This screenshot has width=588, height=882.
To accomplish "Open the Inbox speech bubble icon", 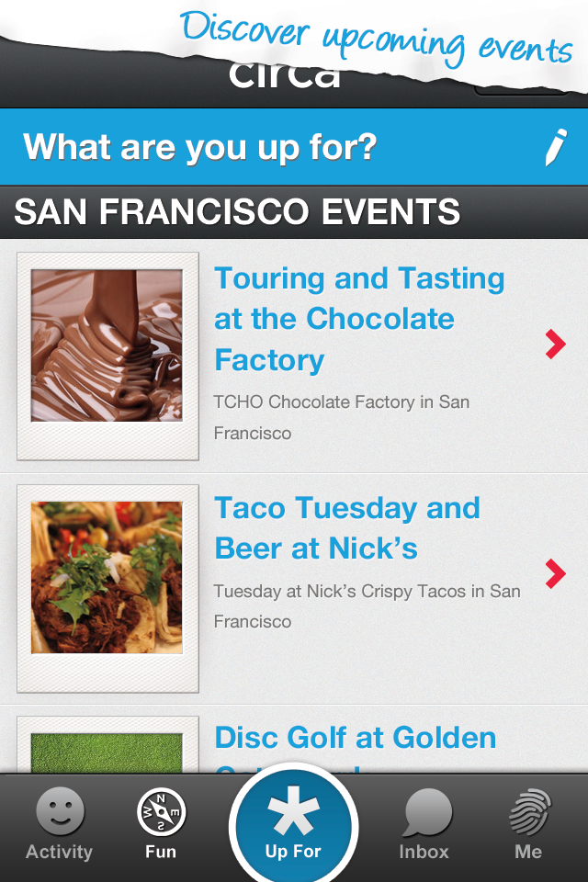I will coord(427,812).
